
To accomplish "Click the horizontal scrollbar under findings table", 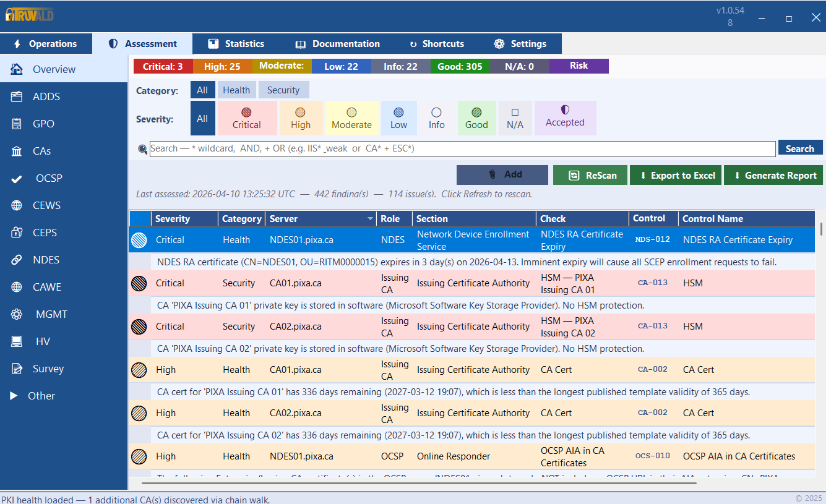I will (x=419, y=482).
